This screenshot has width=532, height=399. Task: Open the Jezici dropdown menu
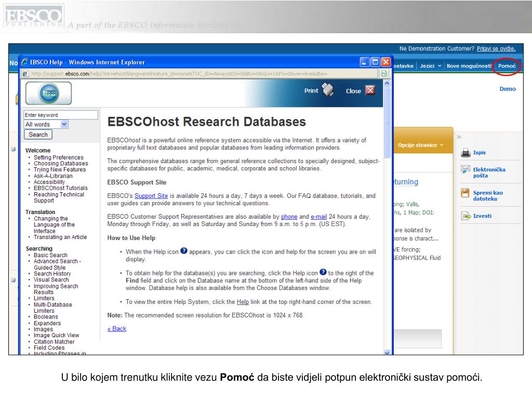[x=430, y=66]
